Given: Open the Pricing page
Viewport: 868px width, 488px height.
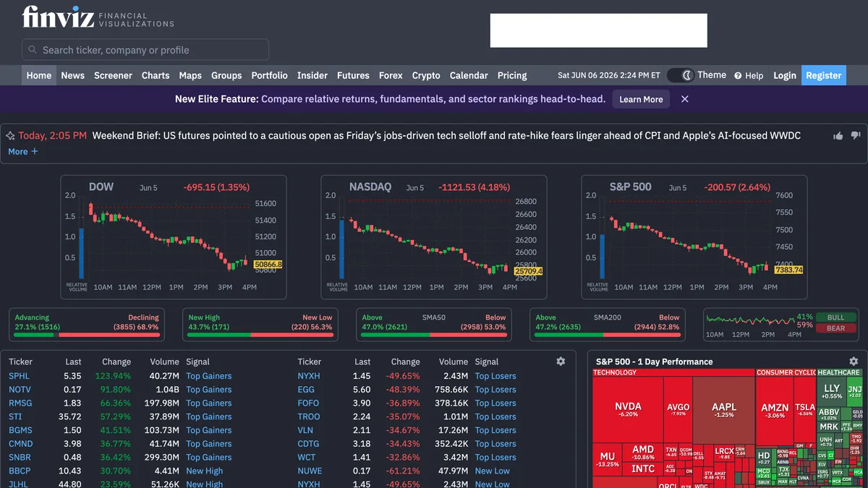Looking at the screenshot, I should [512, 75].
